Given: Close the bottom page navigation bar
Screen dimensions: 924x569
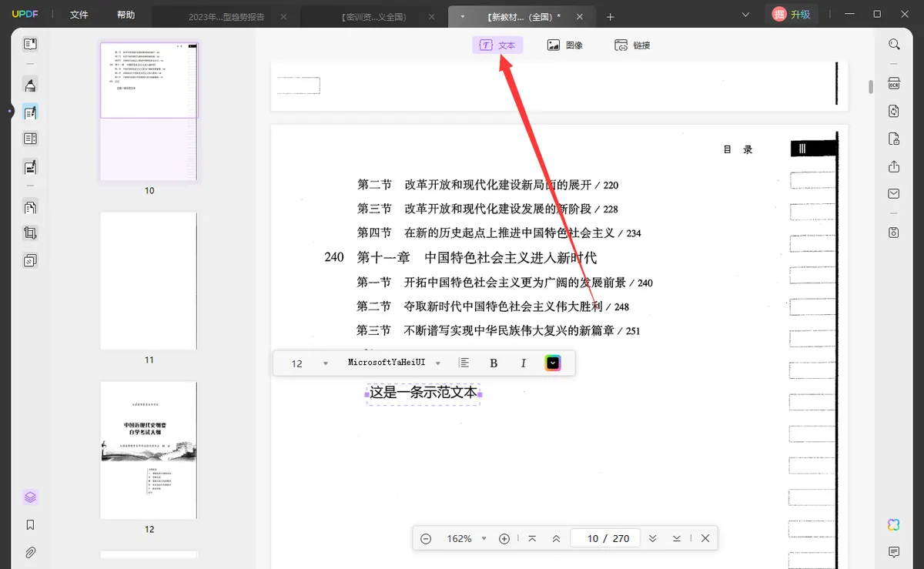Looking at the screenshot, I should tap(705, 539).
